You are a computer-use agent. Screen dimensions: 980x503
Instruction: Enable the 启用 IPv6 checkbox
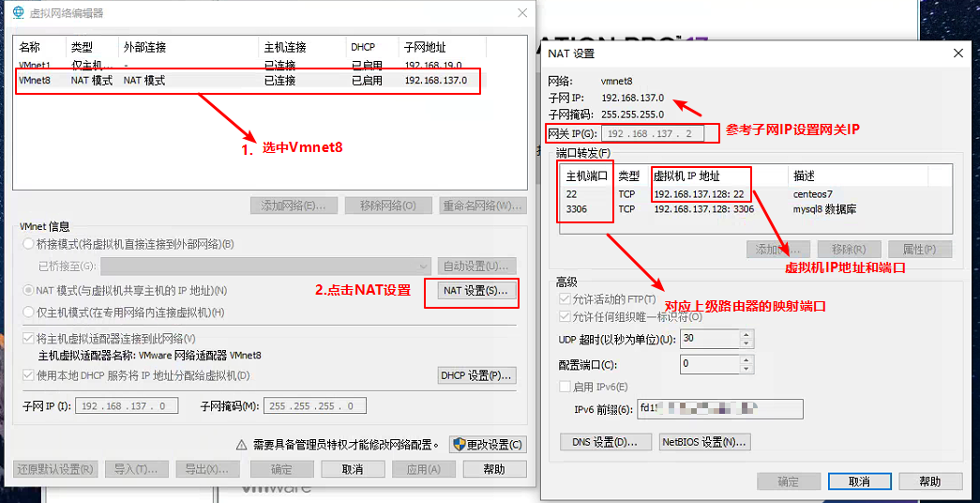click(x=565, y=388)
